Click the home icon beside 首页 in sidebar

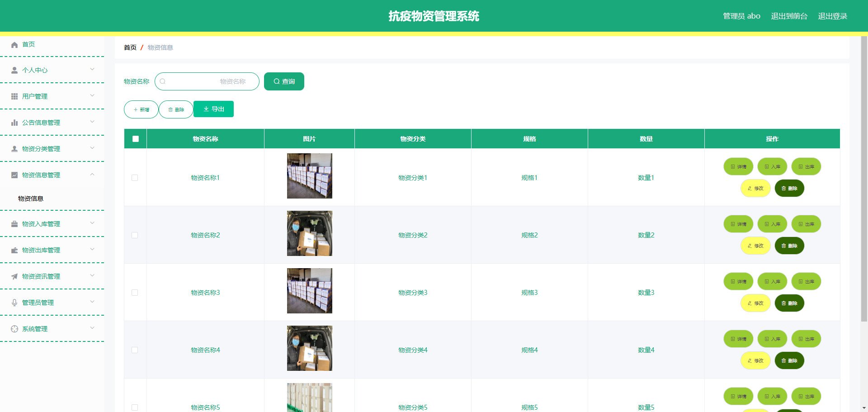point(14,44)
